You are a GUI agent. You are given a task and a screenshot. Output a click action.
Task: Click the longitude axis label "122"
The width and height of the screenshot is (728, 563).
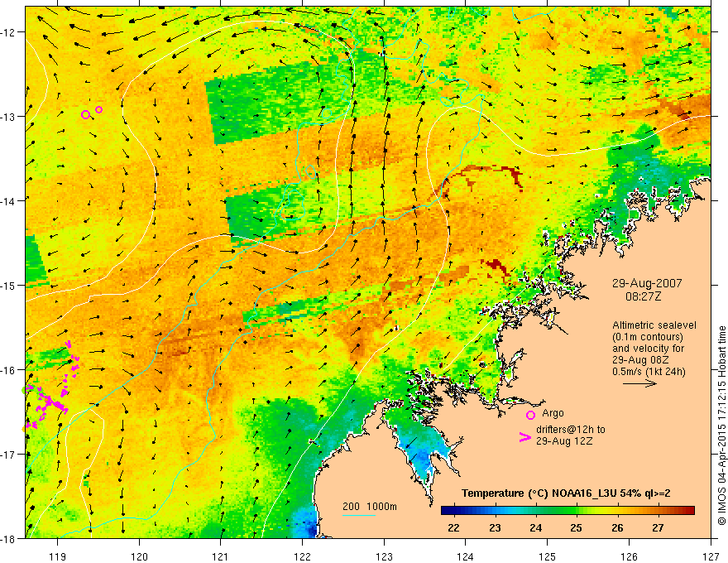click(302, 556)
